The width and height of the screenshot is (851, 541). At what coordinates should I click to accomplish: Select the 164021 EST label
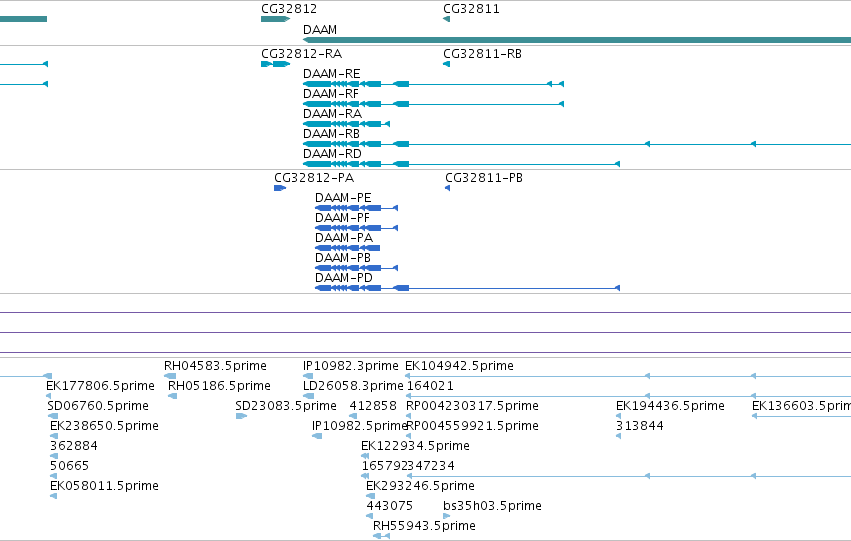pos(430,386)
